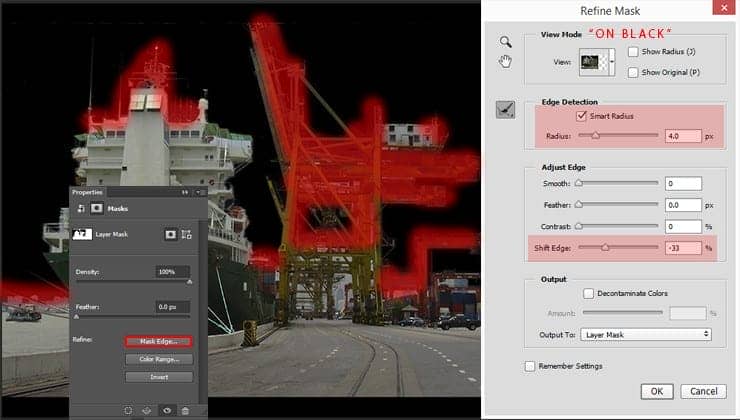The image size is (740, 420).
Task: Adjust the Smooth slider handle
Action: click(x=579, y=183)
